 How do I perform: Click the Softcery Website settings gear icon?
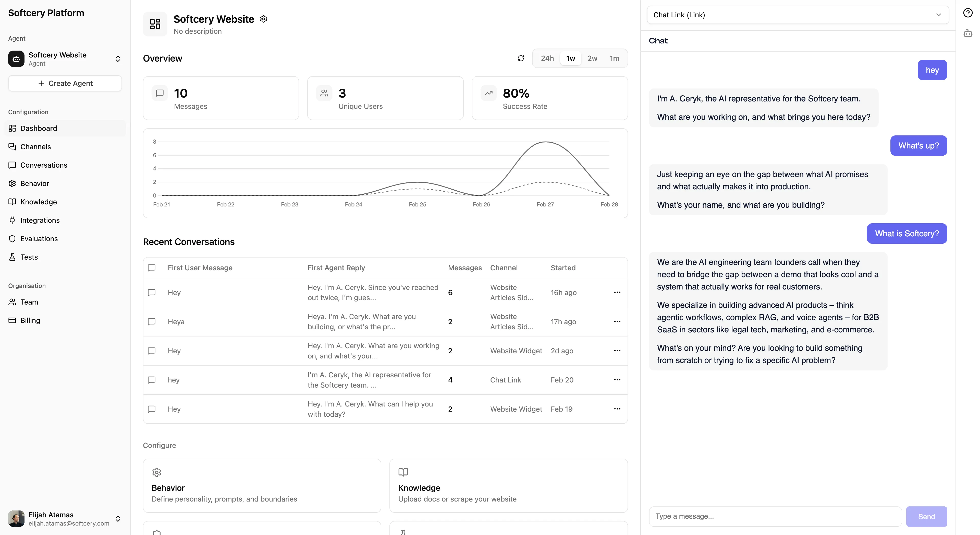pyautogui.click(x=264, y=19)
